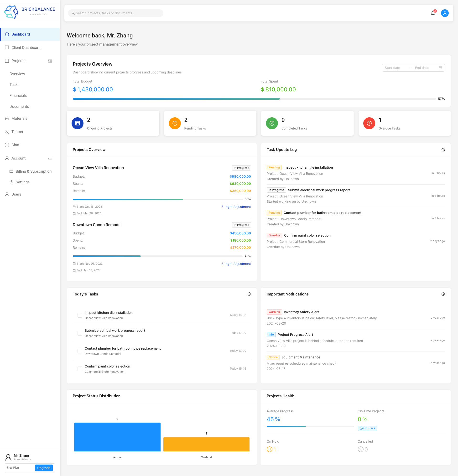The height and width of the screenshot is (476, 458).
Task: Collapse the Projects submenu
Action: pos(50,61)
